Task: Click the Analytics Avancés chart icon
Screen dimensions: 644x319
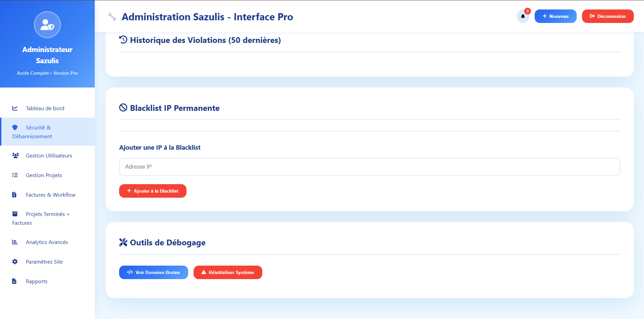Action: click(15, 242)
